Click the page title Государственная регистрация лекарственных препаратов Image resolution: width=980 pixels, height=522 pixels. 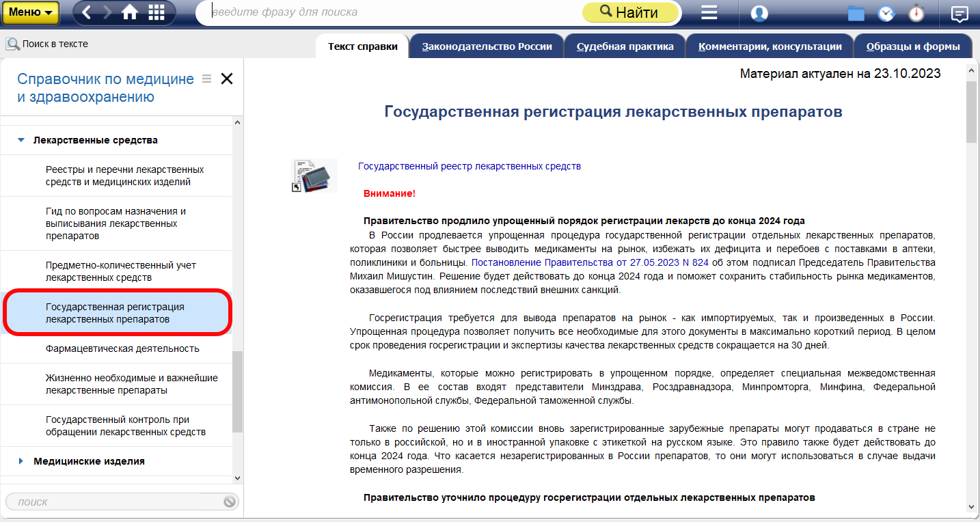pyautogui.click(x=613, y=111)
